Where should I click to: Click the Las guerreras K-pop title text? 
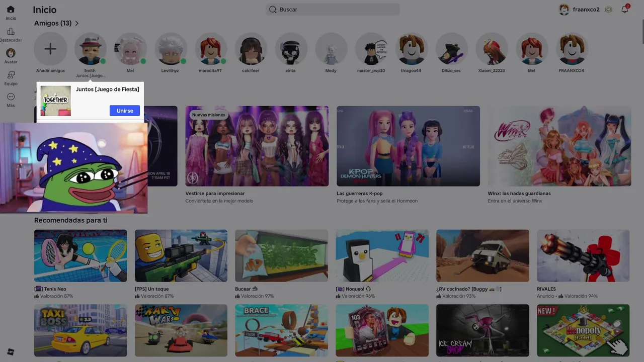click(360, 193)
